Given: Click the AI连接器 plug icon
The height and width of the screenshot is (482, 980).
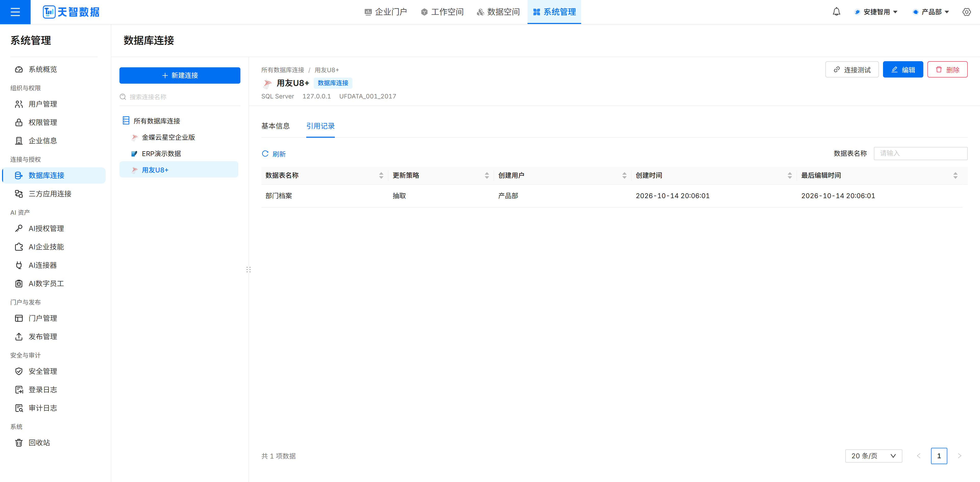Looking at the screenshot, I should (x=19, y=265).
